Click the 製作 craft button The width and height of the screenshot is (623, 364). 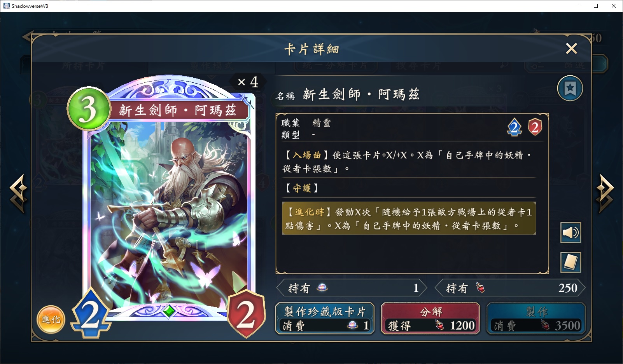point(536,319)
